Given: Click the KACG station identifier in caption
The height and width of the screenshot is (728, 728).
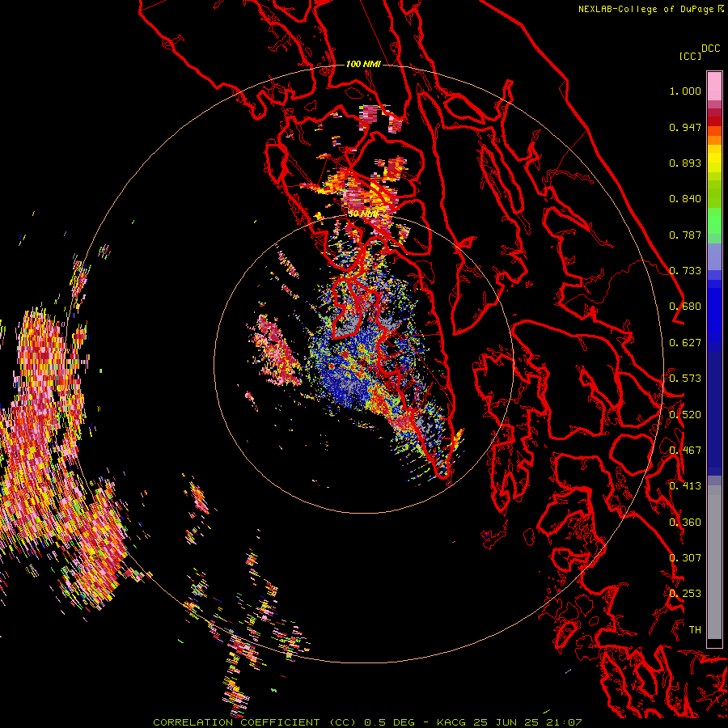Looking at the screenshot, I should click(x=451, y=722).
